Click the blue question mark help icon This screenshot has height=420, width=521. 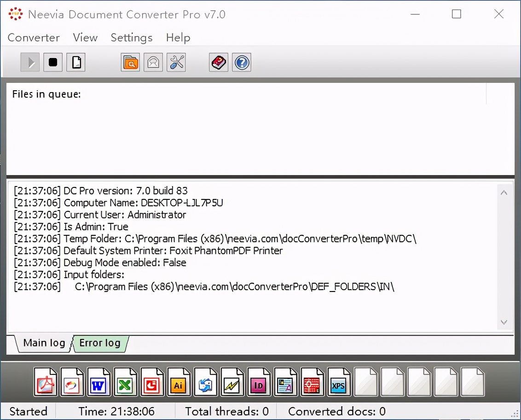242,62
